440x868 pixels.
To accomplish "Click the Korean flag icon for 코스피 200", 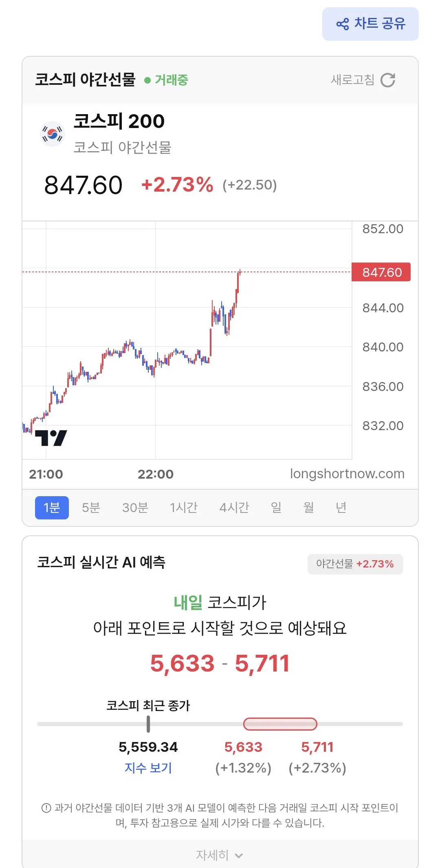I will pos(53,134).
